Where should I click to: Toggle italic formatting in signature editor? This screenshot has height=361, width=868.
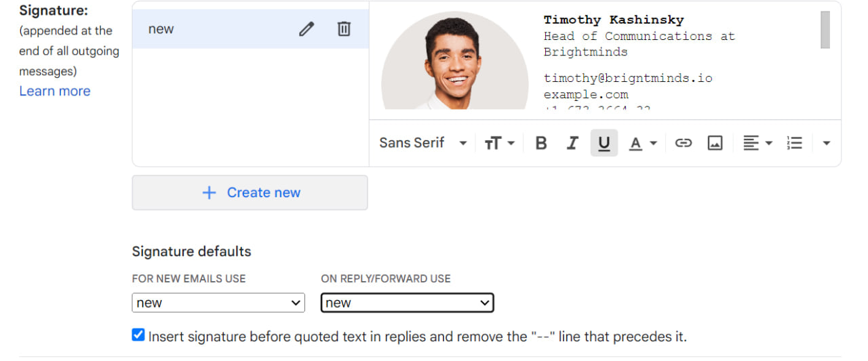(x=572, y=143)
